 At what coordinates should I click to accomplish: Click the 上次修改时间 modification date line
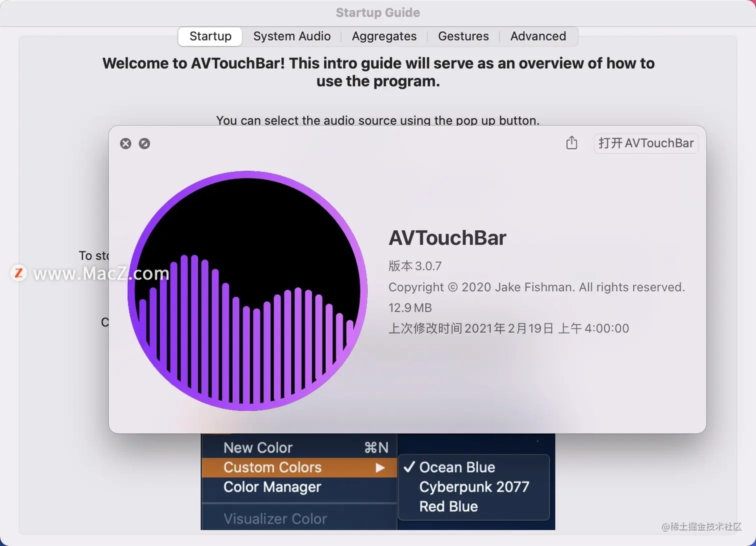pos(508,328)
